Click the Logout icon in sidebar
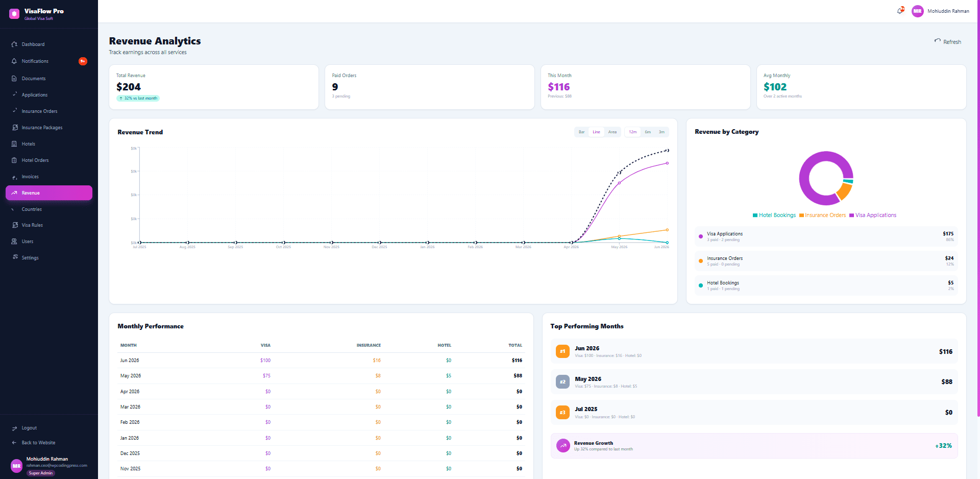980x479 pixels. [14, 428]
